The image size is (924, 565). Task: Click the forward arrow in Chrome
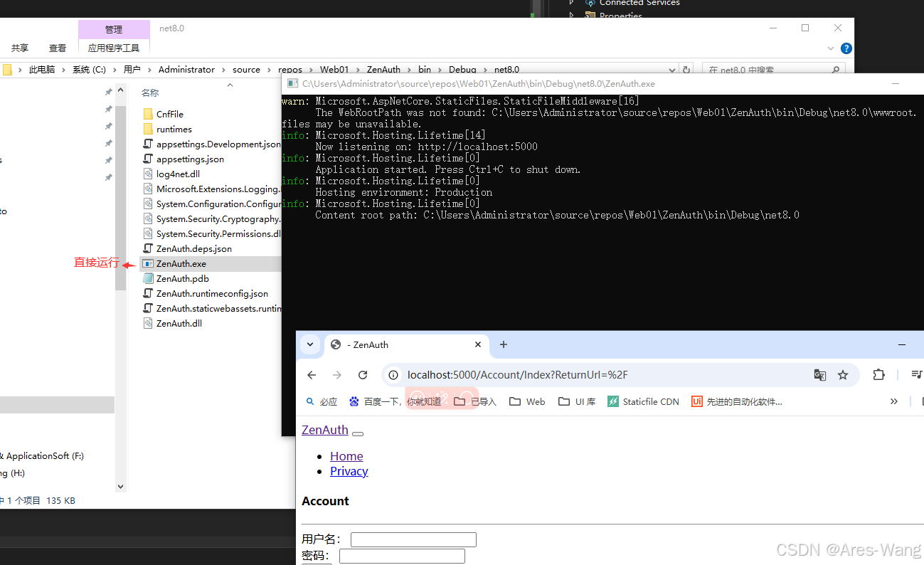[x=337, y=375]
